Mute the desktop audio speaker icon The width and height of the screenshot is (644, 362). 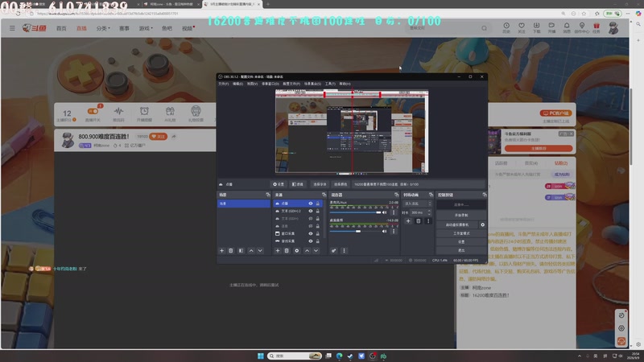pyautogui.click(x=385, y=231)
